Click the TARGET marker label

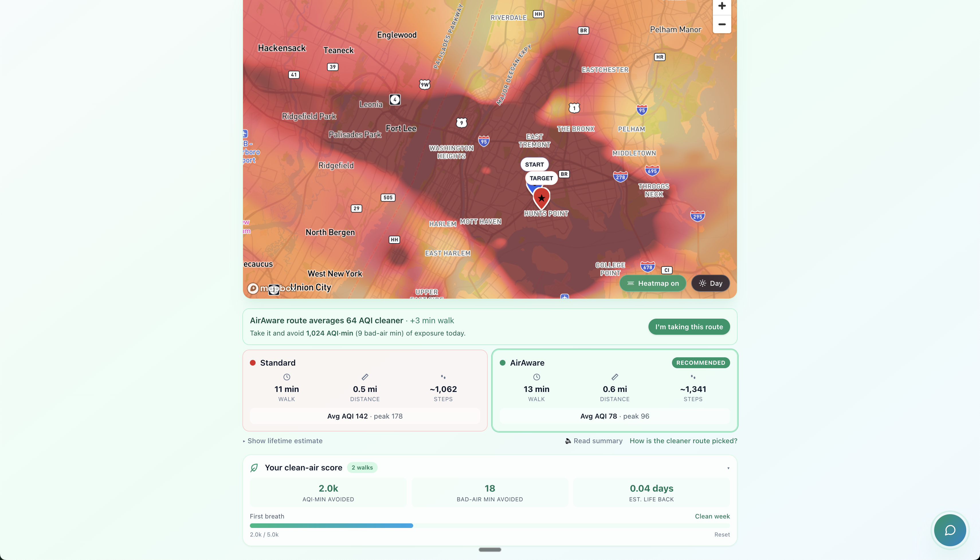click(541, 178)
